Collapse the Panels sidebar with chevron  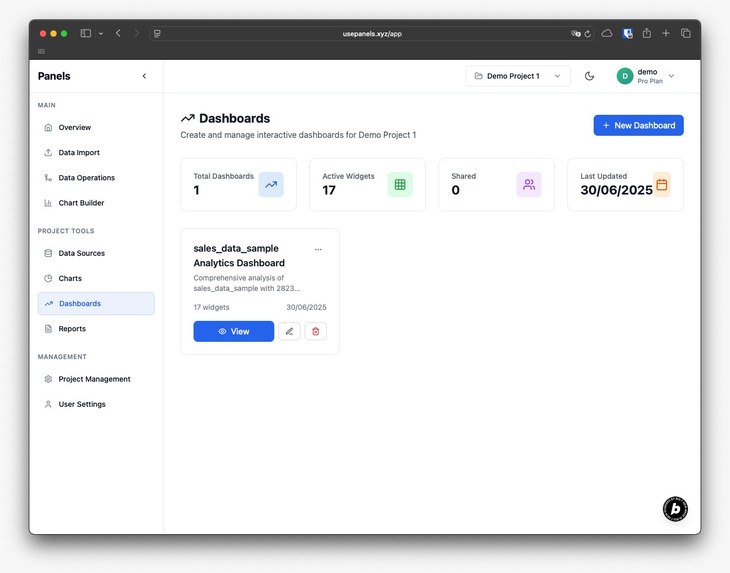(144, 76)
